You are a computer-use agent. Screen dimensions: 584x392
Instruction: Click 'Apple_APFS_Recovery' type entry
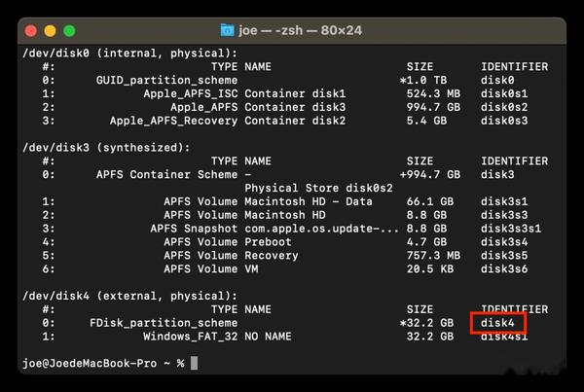(x=173, y=121)
